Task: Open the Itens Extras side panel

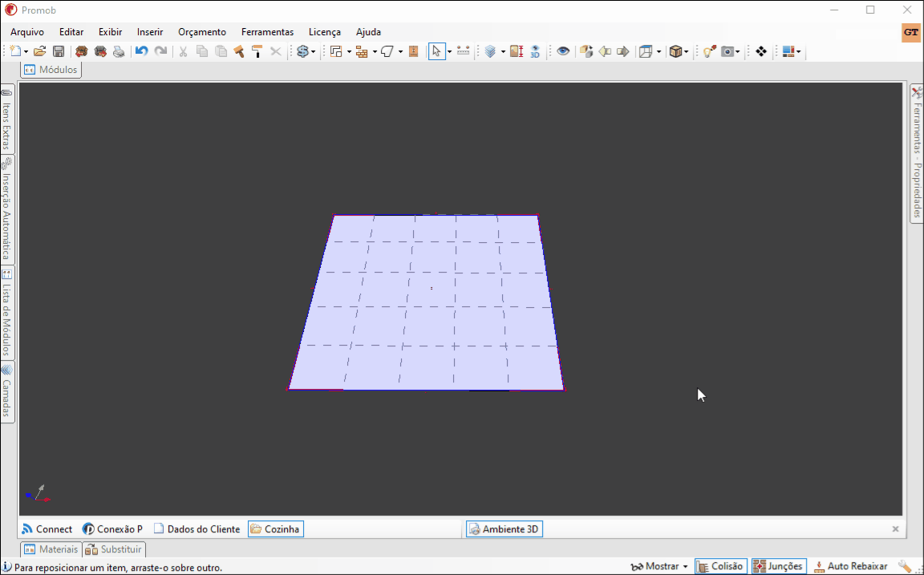Action: pyautogui.click(x=7, y=119)
